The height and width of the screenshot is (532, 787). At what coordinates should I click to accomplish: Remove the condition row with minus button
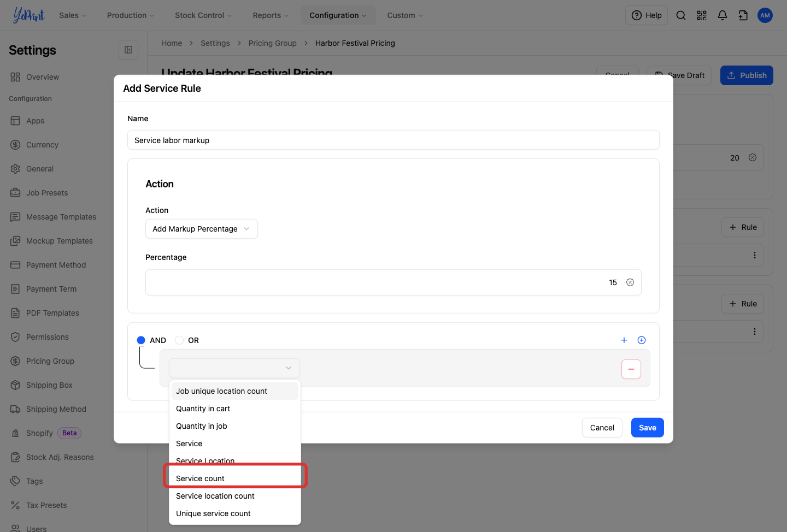(631, 369)
